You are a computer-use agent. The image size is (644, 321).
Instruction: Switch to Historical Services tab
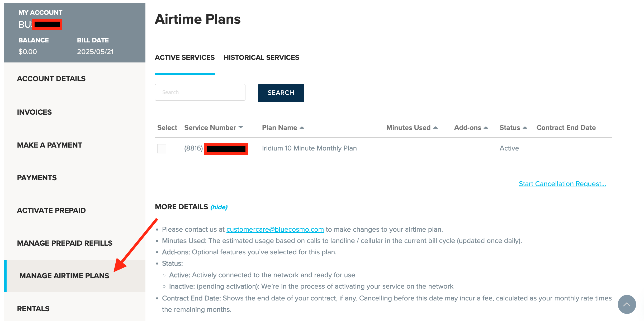pyautogui.click(x=261, y=57)
